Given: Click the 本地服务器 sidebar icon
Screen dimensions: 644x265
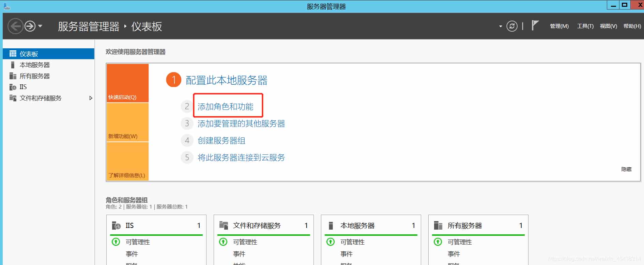Looking at the screenshot, I should 13,65.
